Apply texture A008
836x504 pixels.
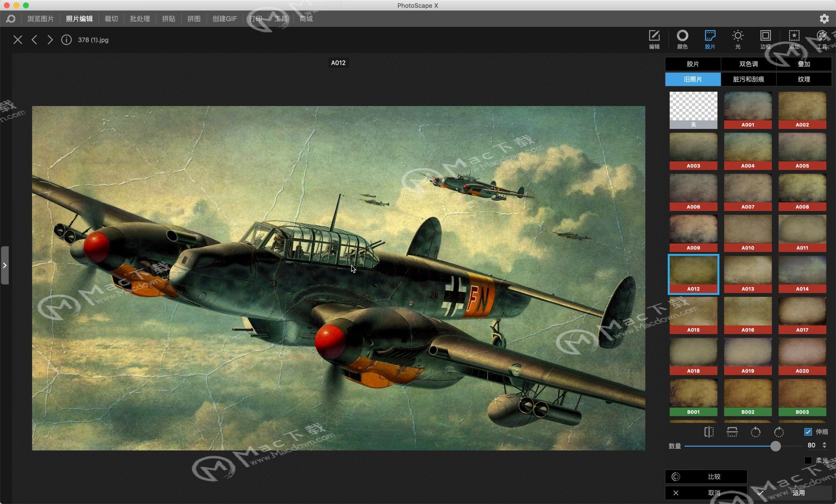coord(802,192)
